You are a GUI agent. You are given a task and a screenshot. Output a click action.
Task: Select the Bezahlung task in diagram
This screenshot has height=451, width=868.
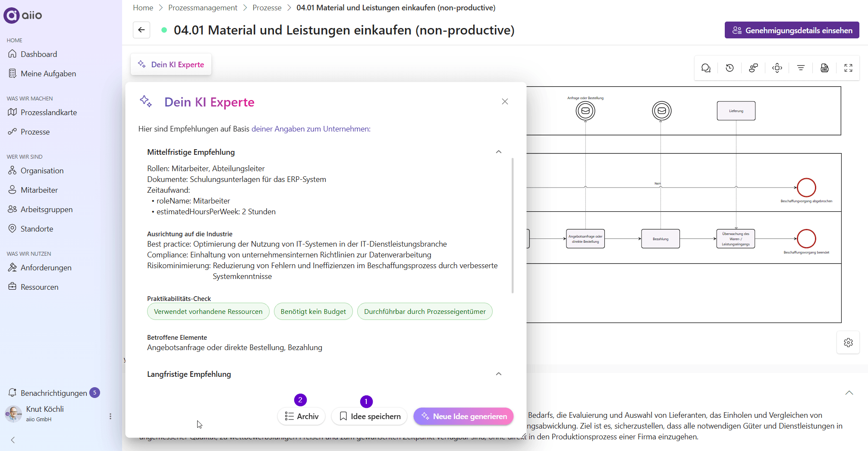pyautogui.click(x=660, y=238)
